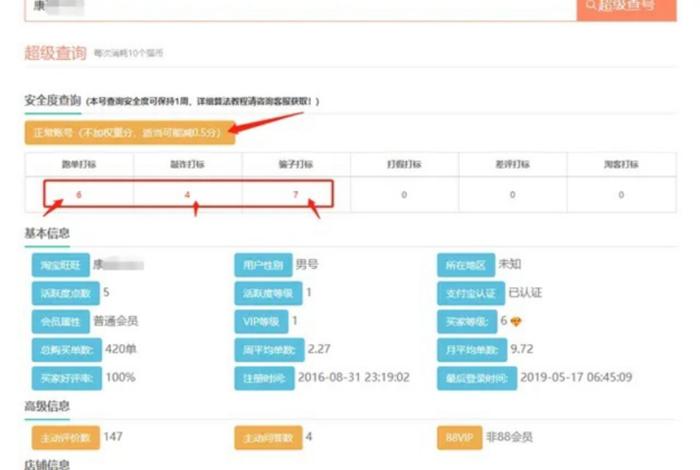Click the search input field at top
This screenshot has height=470, width=700.
(300, 10)
